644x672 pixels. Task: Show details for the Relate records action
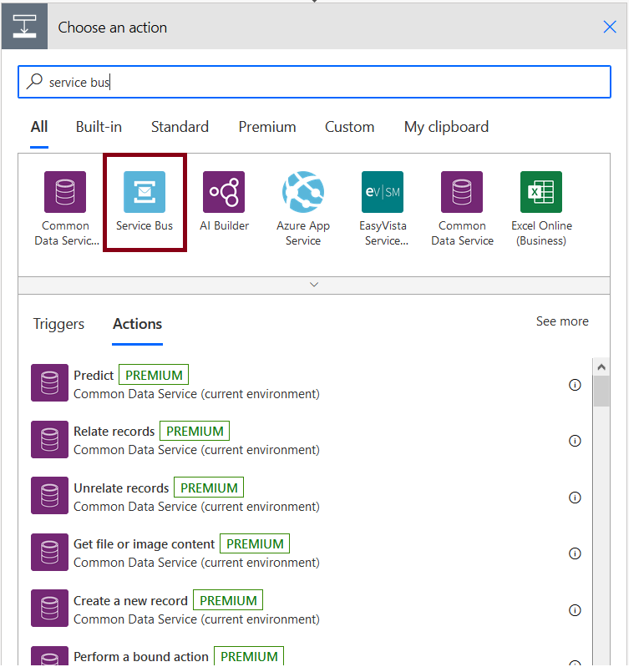pyautogui.click(x=575, y=441)
